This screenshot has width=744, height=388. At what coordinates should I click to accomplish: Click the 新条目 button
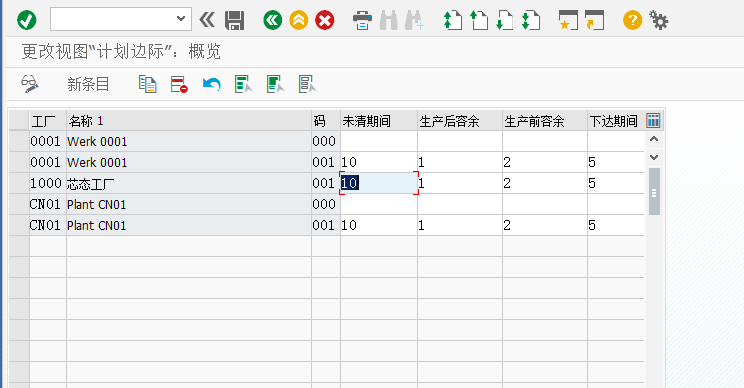point(88,84)
